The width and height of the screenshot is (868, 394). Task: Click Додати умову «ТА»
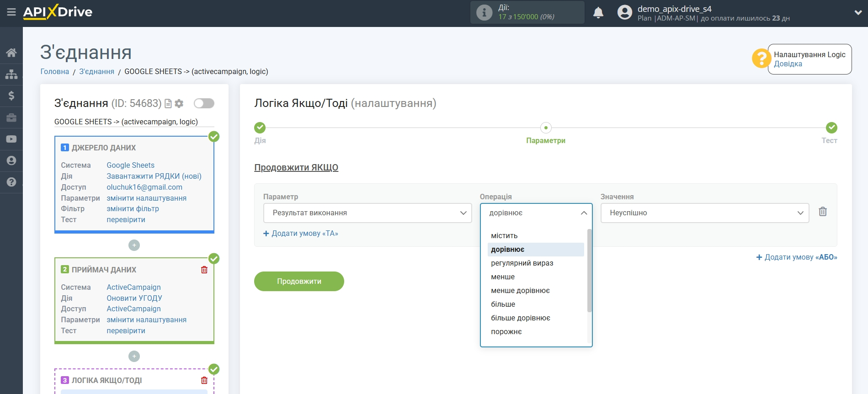point(301,234)
